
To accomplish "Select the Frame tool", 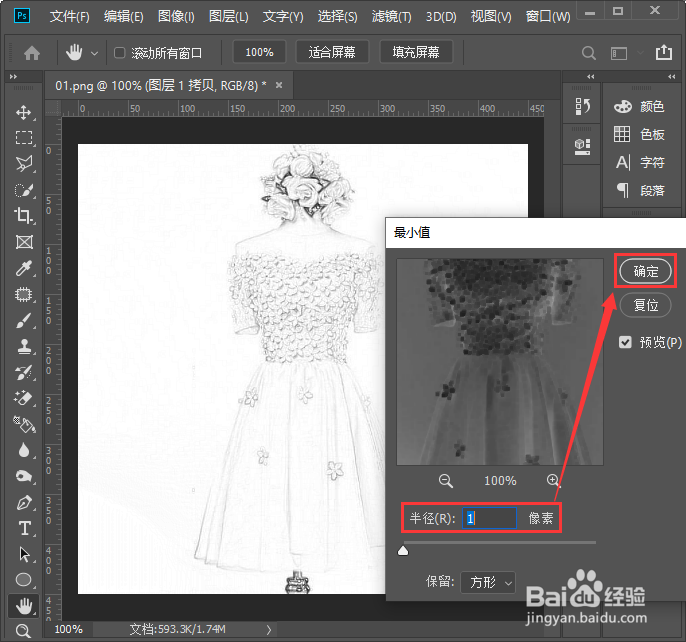I will coord(24,242).
